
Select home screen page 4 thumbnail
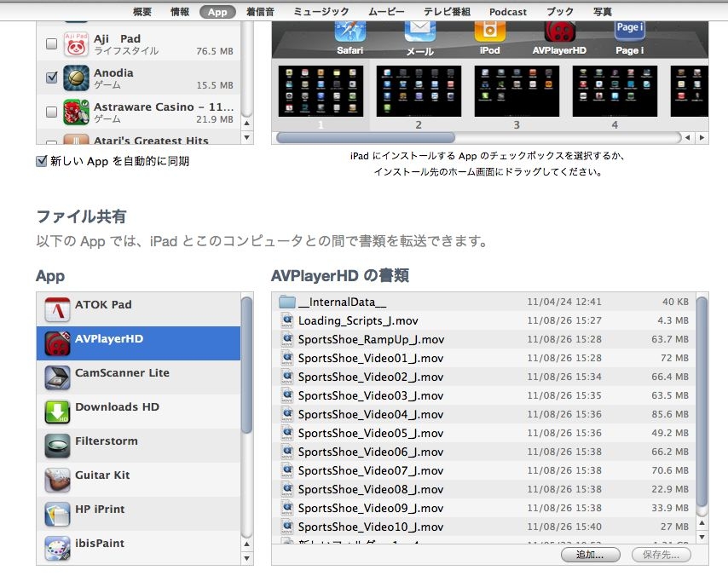(615, 91)
